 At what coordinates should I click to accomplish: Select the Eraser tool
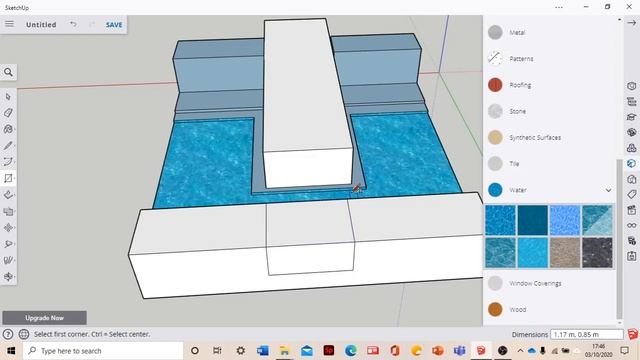click(8, 113)
